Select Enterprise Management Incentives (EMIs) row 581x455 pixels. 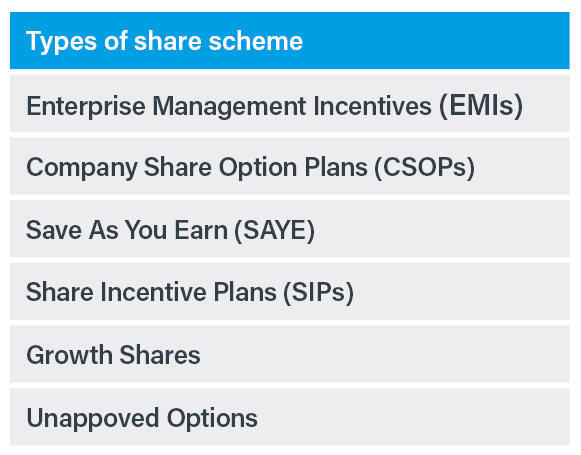click(290, 103)
